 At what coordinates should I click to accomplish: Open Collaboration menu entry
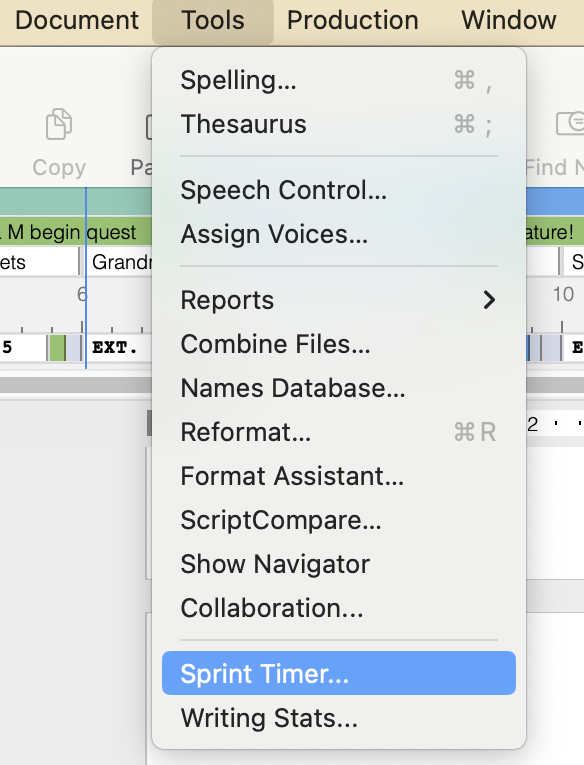click(x=339, y=608)
